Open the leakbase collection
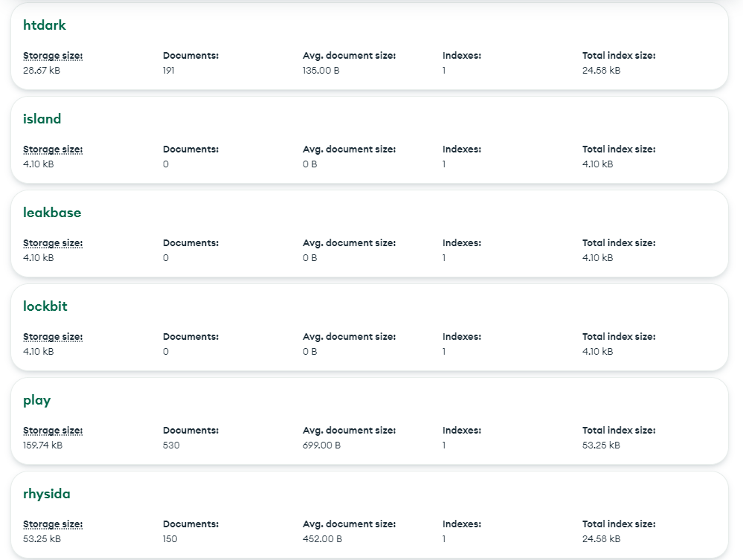The image size is (743, 560). click(x=52, y=213)
